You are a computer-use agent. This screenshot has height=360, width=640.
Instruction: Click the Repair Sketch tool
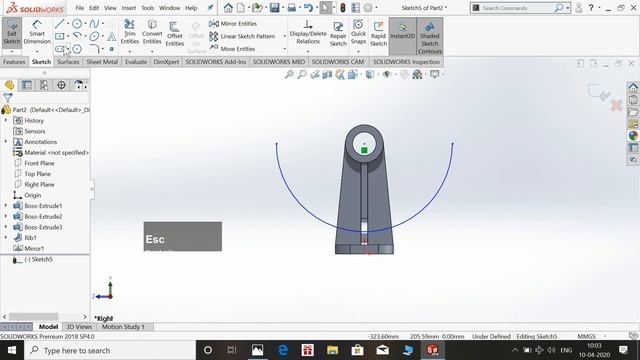pos(338,33)
